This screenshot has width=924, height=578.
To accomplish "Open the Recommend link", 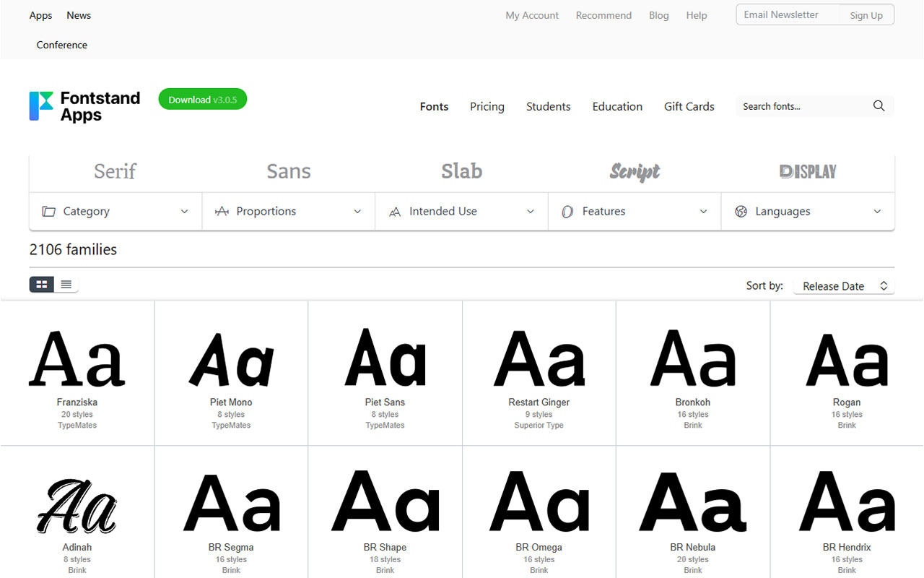I will coord(603,15).
